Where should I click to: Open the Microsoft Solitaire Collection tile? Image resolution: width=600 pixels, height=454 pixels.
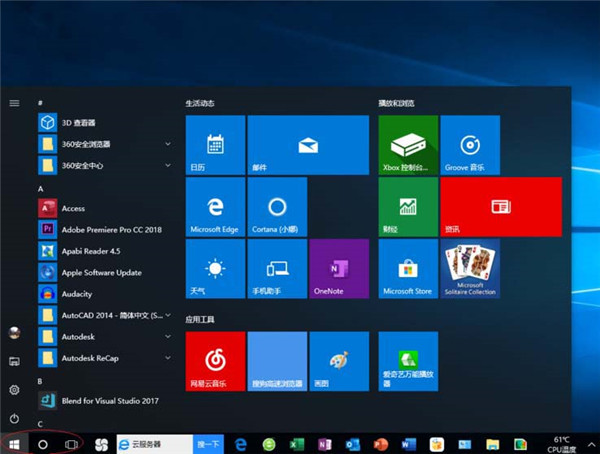point(469,268)
